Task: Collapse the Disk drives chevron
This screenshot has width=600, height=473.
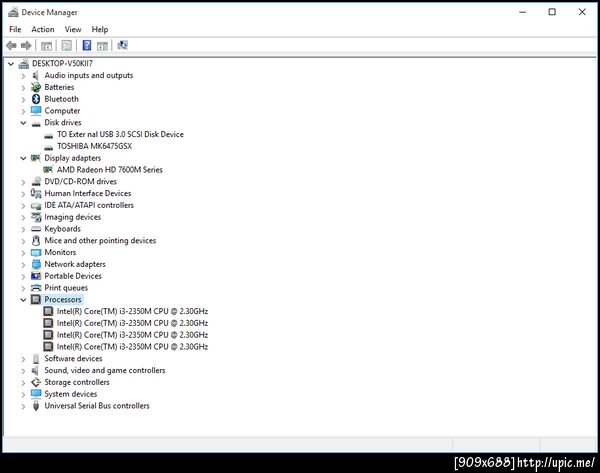Action: tap(23, 123)
